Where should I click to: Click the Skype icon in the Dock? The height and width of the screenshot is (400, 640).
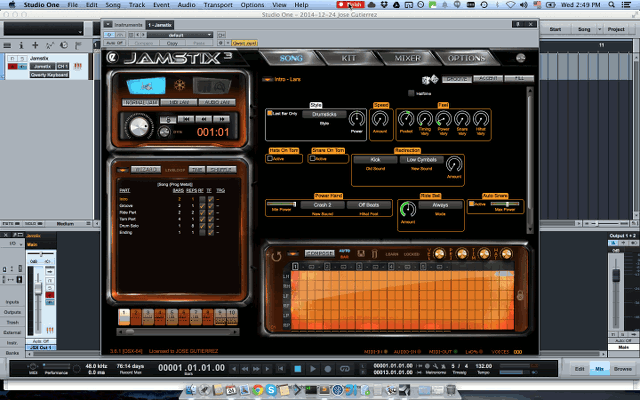[x=271, y=390]
